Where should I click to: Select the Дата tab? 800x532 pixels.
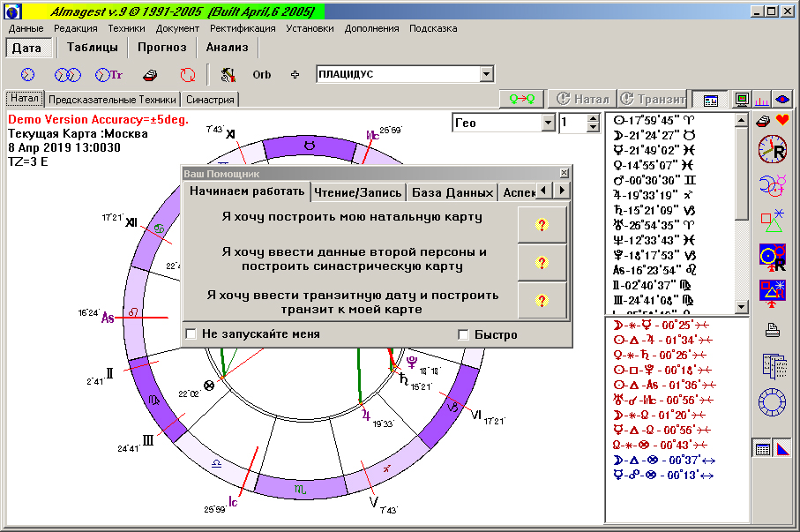(x=26, y=48)
